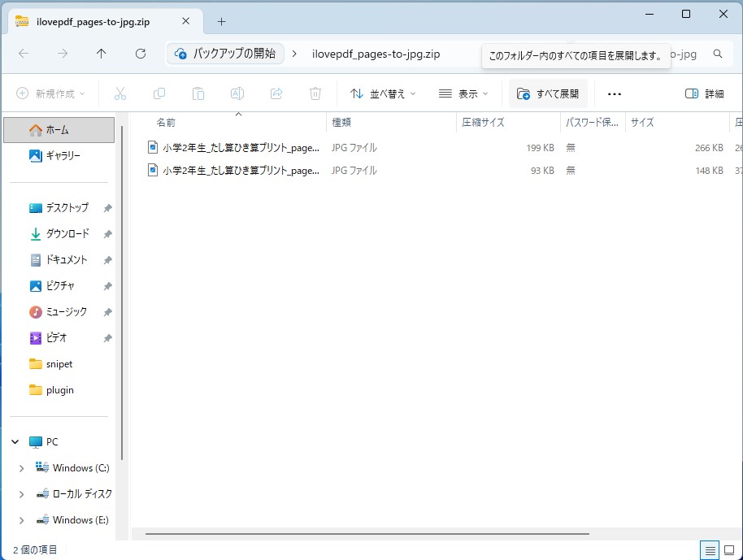743x560 pixels.
Task: Expand the breadcrumb chevron after バックアップの開始
Action: (x=294, y=54)
